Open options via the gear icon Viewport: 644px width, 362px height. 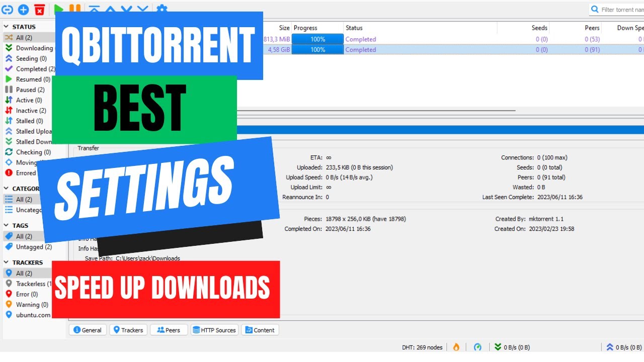click(162, 9)
